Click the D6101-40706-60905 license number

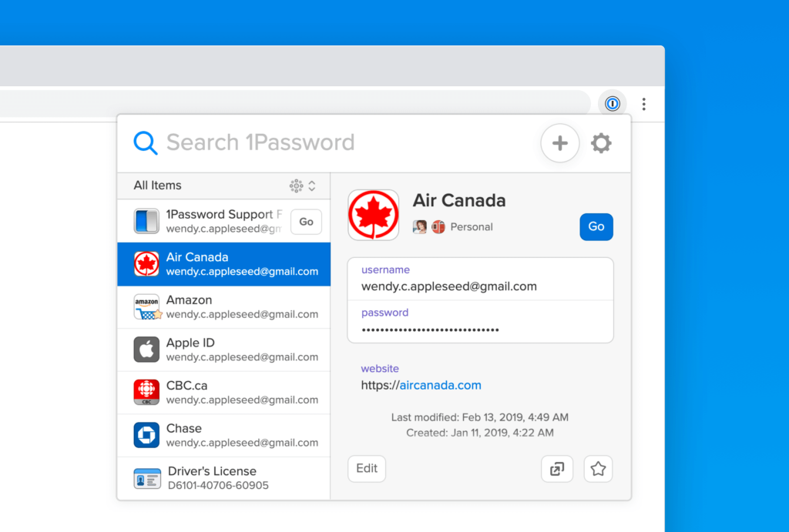click(x=218, y=485)
